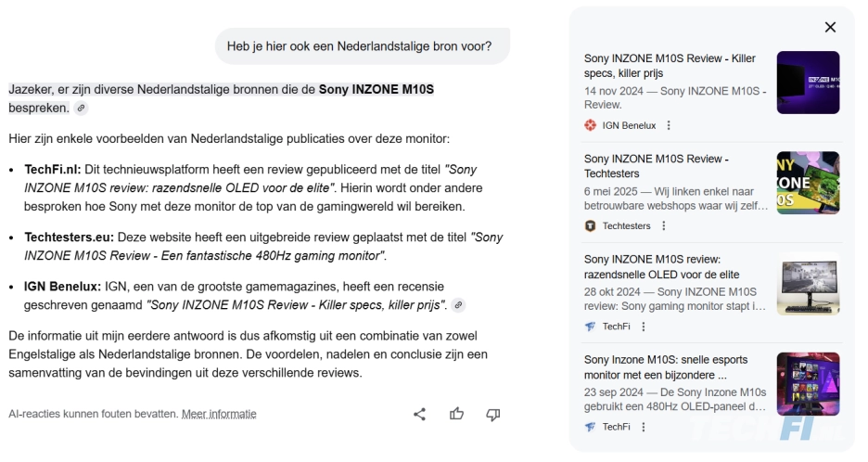Viewport: 868px width, 462px height.
Task: Open three-dot menu next to IGN Benelux
Action: [669, 125]
